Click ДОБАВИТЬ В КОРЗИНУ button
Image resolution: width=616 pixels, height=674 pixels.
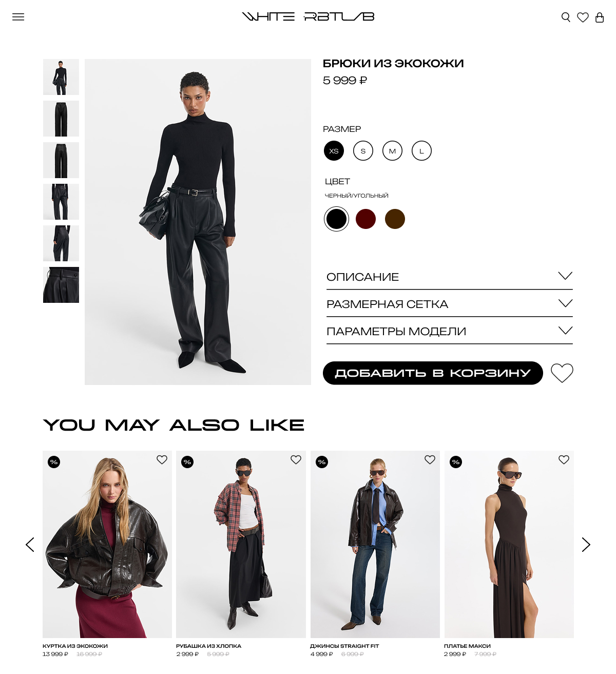tap(433, 373)
